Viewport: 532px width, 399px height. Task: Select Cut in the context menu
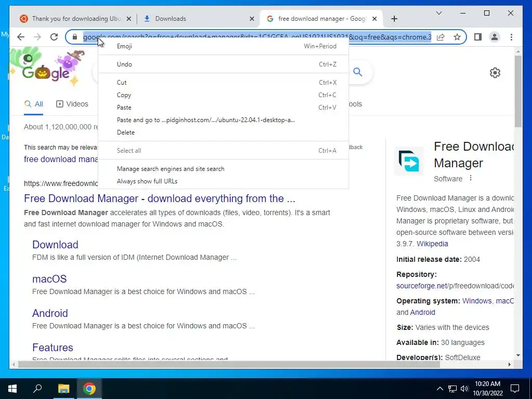[223, 83]
